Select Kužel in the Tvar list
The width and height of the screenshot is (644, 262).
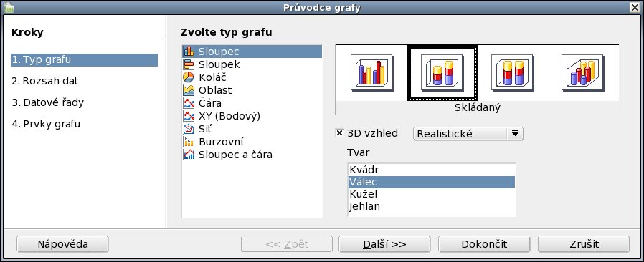(x=431, y=194)
